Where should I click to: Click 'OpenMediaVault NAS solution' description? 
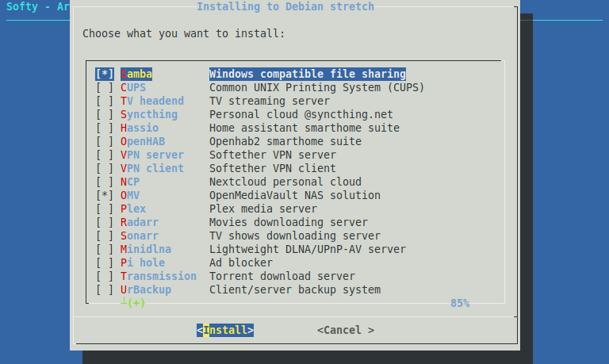pyautogui.click(x=295, y=195)
